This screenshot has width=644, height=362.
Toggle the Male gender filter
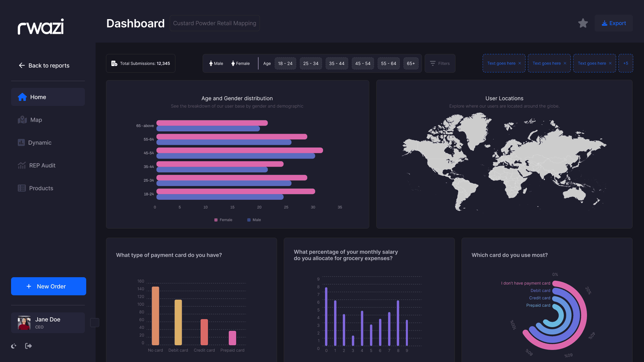(x=216, y=63)
